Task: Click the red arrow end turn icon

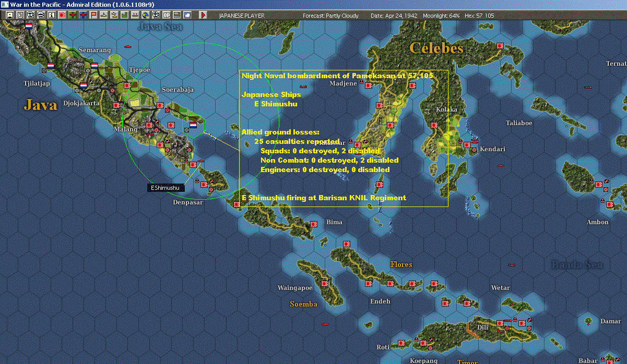Action: pyautogui.click(x=203, y=15)
